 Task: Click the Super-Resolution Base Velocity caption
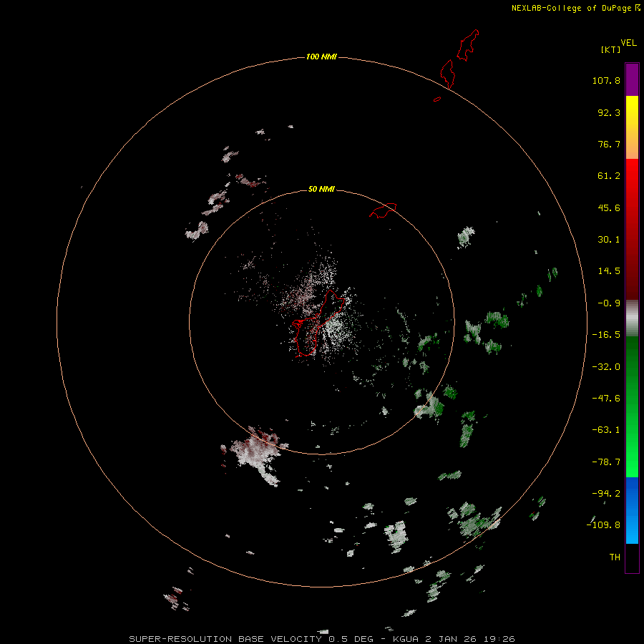(x=321, y=639)
